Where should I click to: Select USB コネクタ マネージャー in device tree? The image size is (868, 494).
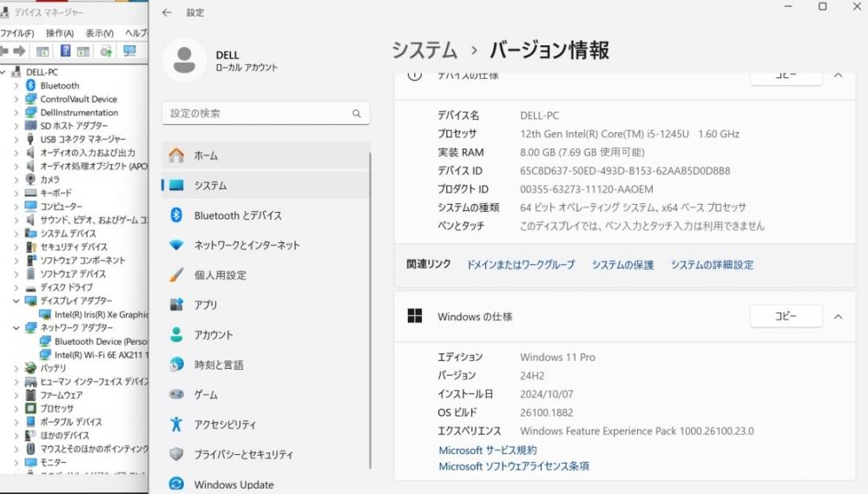(x=83, y=139)
